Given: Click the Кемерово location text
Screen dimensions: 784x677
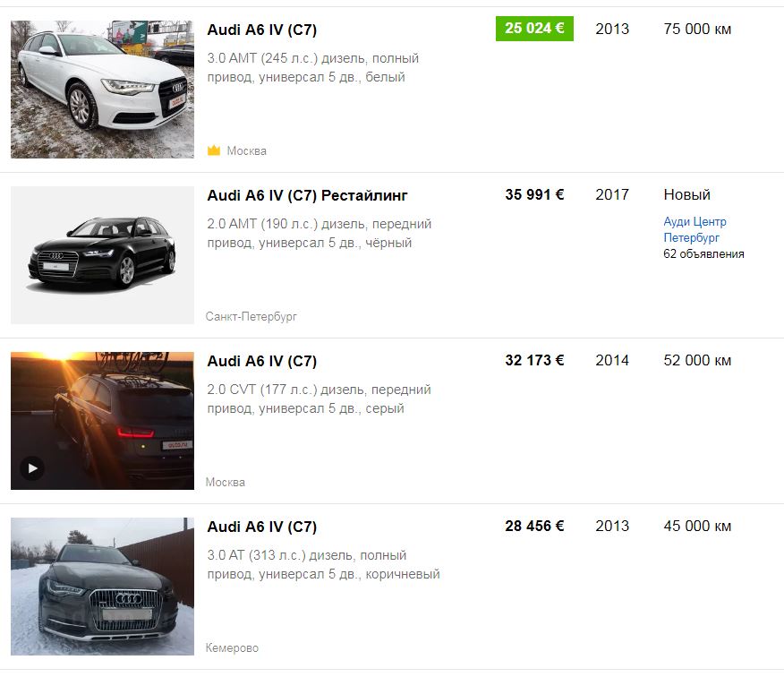Looking at the screenshot, I should click(x=232, y=647).
